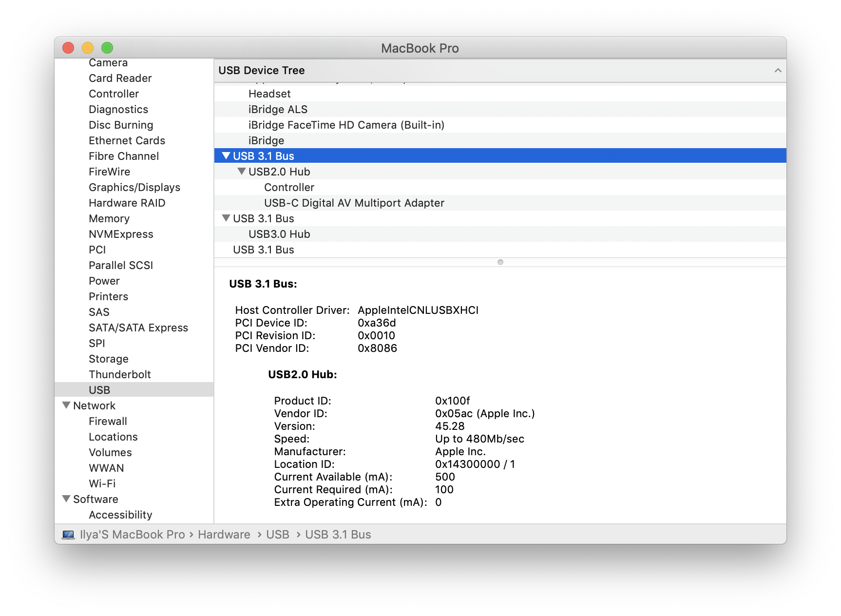Image resolution: width=841 pixels, height=616 pixels.
Task: Select USB3.0 Hub in the device tree
Action: pos(500,234)
